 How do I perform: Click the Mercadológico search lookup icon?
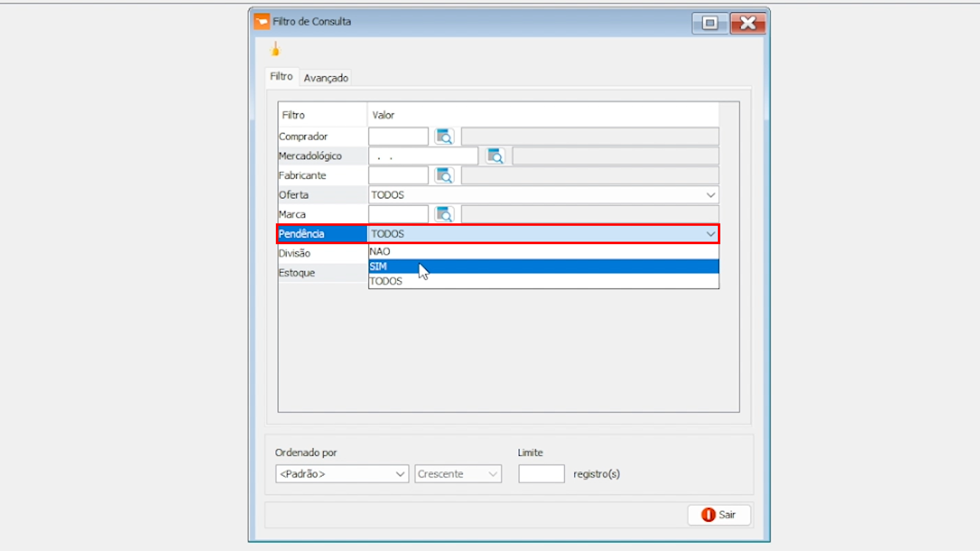pos(495,156)
